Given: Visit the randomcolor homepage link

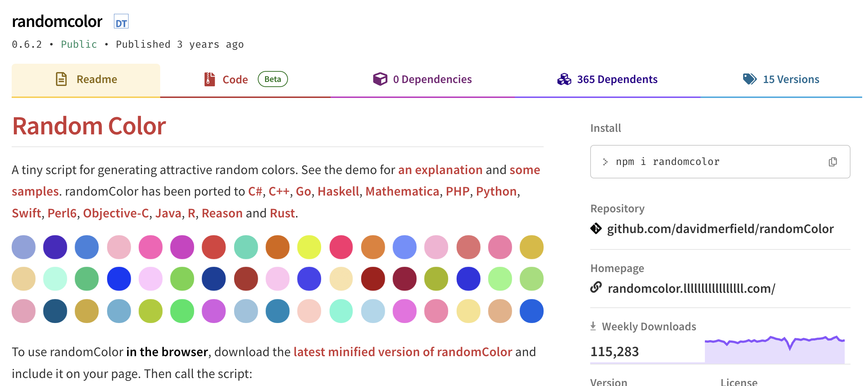Looking at the screenshot, I should [691, 288].
